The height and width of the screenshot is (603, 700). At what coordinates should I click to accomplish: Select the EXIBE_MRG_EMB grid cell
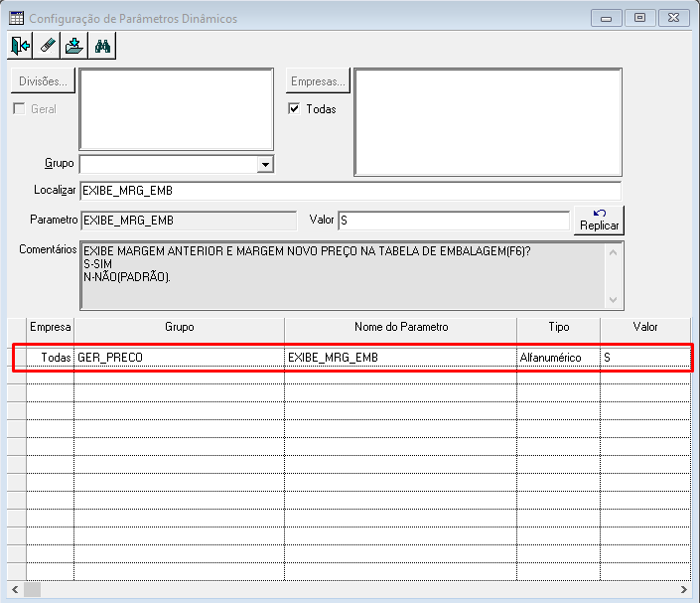click(400, 358)
